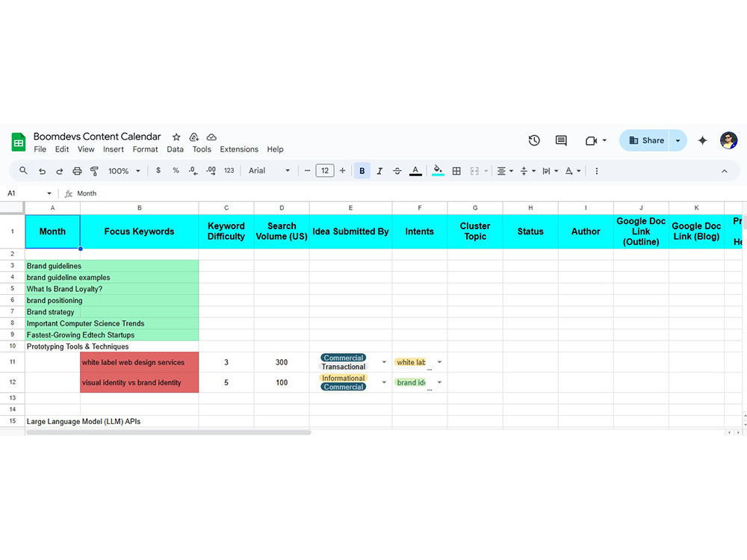Open the vertical align dropdown

(x=528, y=171)
